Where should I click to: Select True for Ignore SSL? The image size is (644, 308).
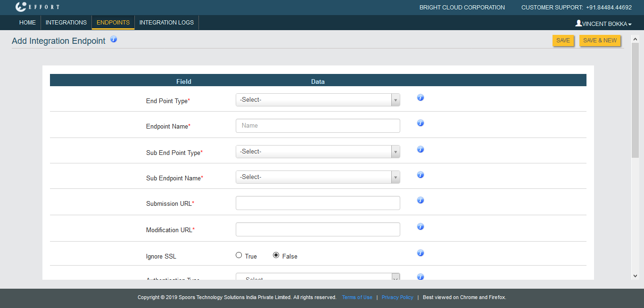[x=239, y=256]
